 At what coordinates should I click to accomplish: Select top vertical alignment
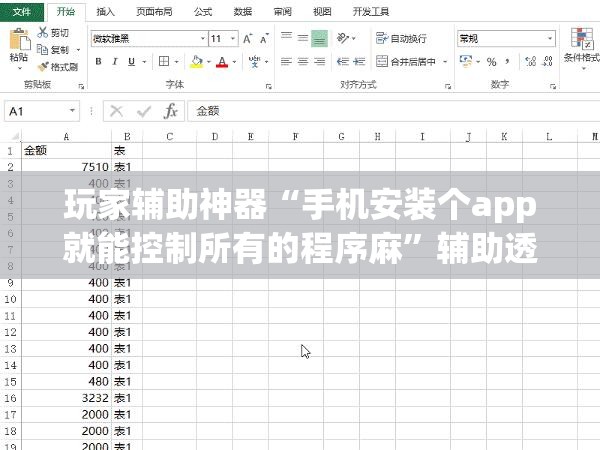click(x=286, y=37)
